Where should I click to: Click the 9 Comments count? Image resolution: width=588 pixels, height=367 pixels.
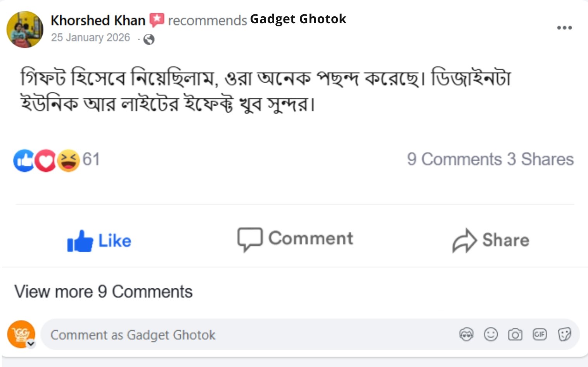coord(454,159)
